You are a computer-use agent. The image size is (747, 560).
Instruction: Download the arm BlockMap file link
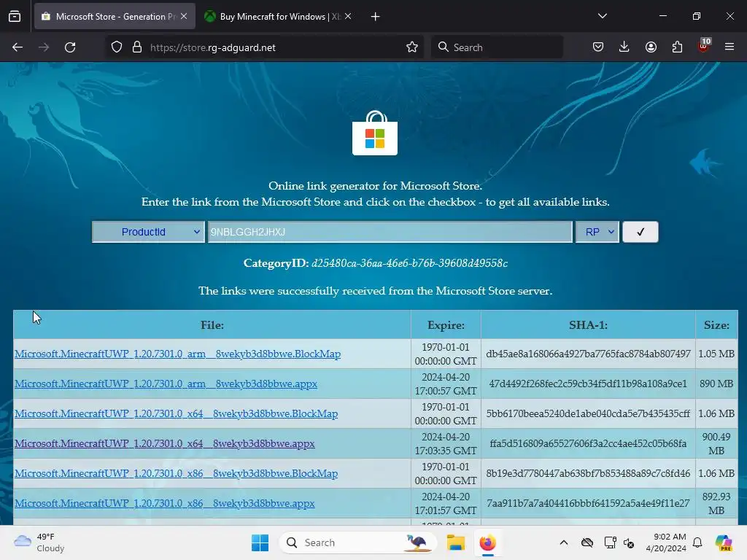click(178, 354)
